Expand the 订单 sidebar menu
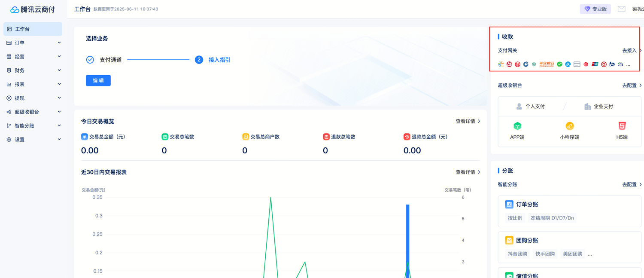Viewport: 644px width, 278px height. coord(33,43)
